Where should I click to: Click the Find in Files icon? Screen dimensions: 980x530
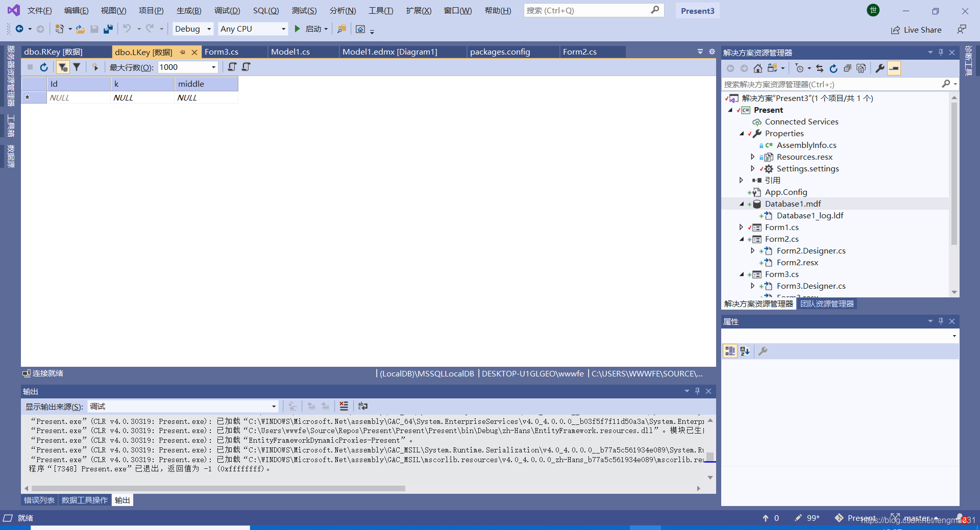[341, 29]
